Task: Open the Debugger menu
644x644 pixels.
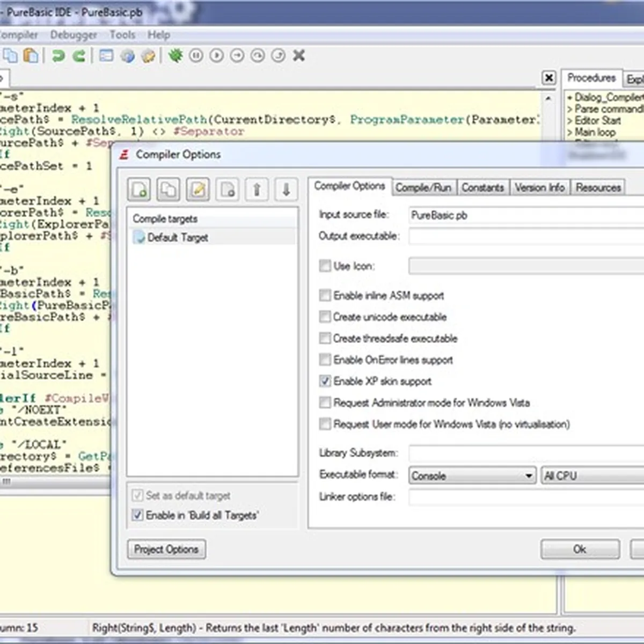Action: [x=74, y=35]
